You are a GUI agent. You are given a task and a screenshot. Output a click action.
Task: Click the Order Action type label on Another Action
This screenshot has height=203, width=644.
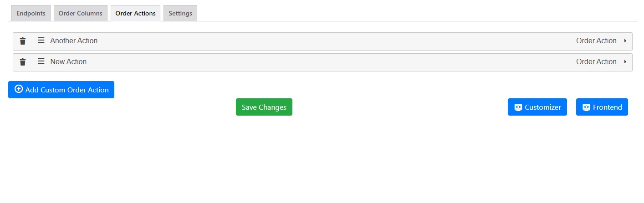pos(596,41)
